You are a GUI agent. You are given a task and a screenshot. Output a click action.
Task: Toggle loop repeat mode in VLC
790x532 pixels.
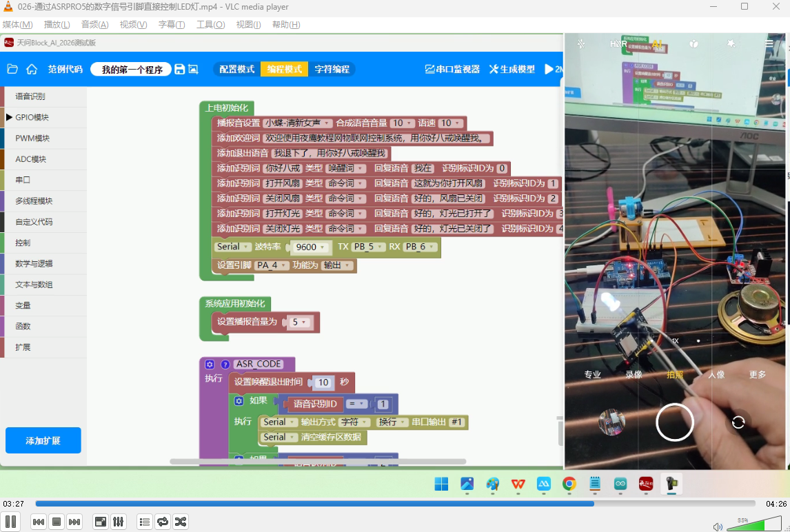tap(163, 522)
